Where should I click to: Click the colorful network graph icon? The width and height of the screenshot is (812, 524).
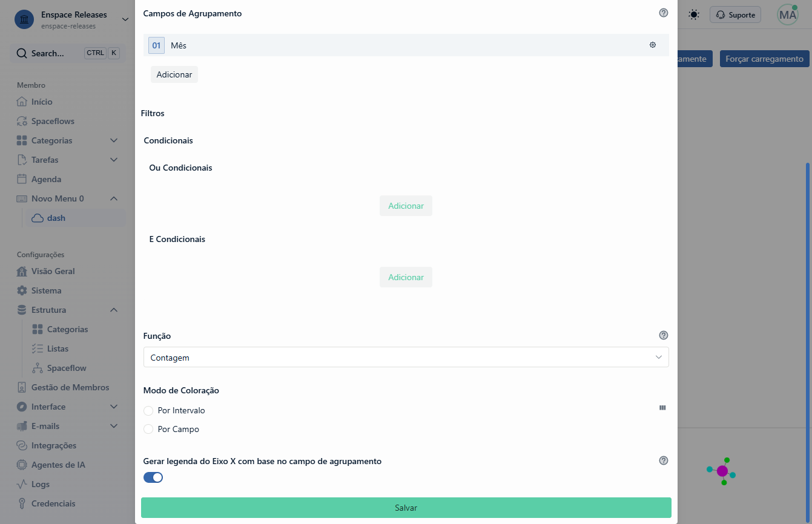pyautogui.click(x=721, y=471)
